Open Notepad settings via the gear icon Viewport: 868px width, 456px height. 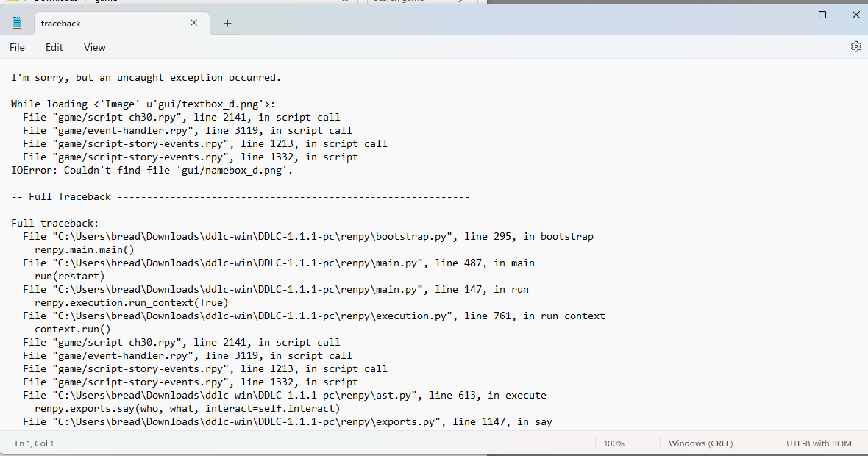tap(855, 46)
